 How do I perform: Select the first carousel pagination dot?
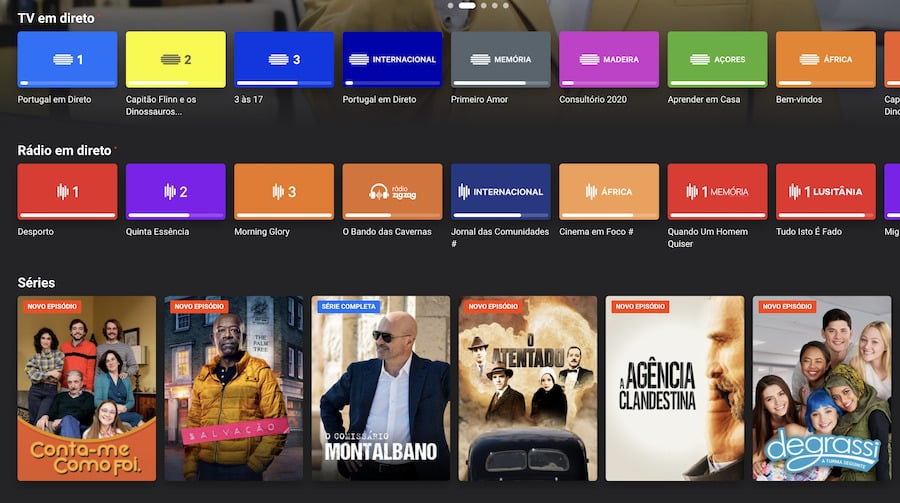(x=451, y=5)
